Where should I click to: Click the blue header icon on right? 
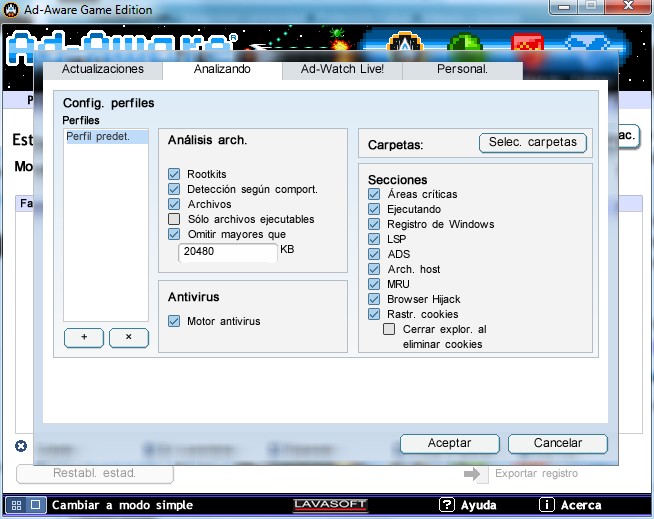point(587,44)
